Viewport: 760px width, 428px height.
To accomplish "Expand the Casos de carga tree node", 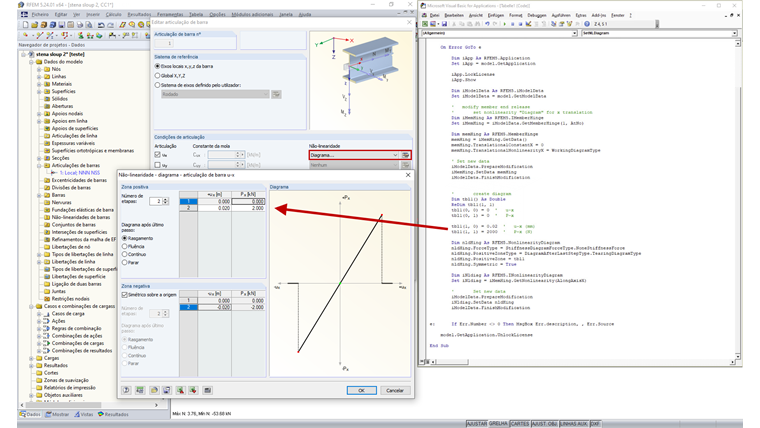I will pyautogui.click(x=39, y=314).
